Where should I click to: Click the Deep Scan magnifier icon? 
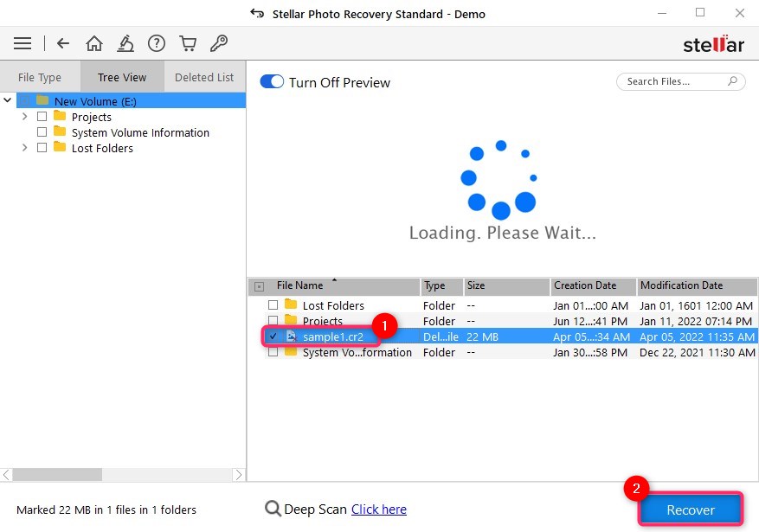click(273, 509)
